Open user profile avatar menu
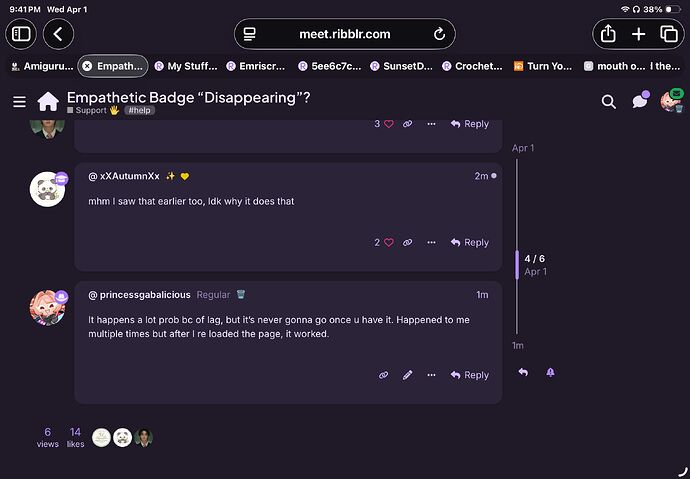 tap(671, 101)
